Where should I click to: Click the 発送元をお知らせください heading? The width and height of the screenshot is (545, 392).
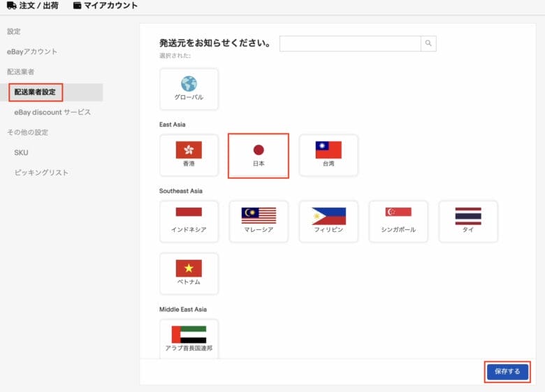[215, 43]
